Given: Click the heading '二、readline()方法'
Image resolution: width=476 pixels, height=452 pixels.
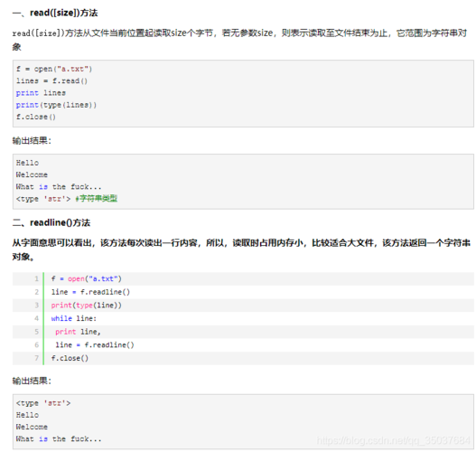Looking at the screenshot, I should [51, 222].
